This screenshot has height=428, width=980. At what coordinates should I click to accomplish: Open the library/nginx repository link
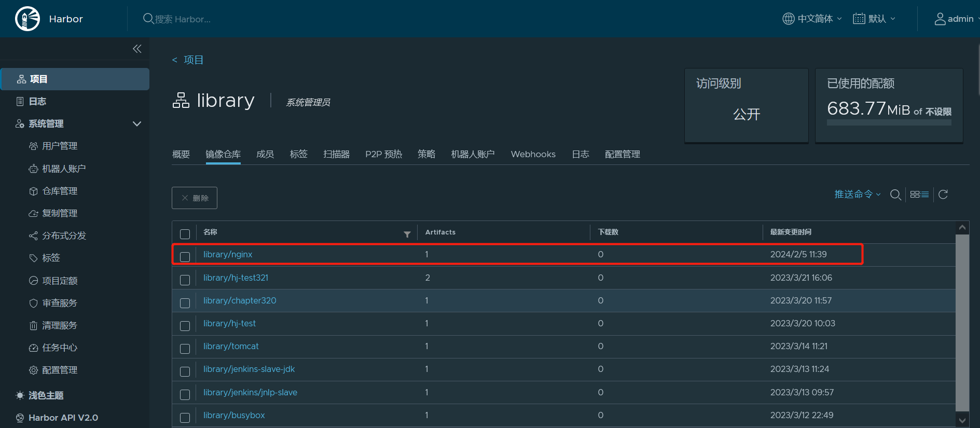(228, 254)
